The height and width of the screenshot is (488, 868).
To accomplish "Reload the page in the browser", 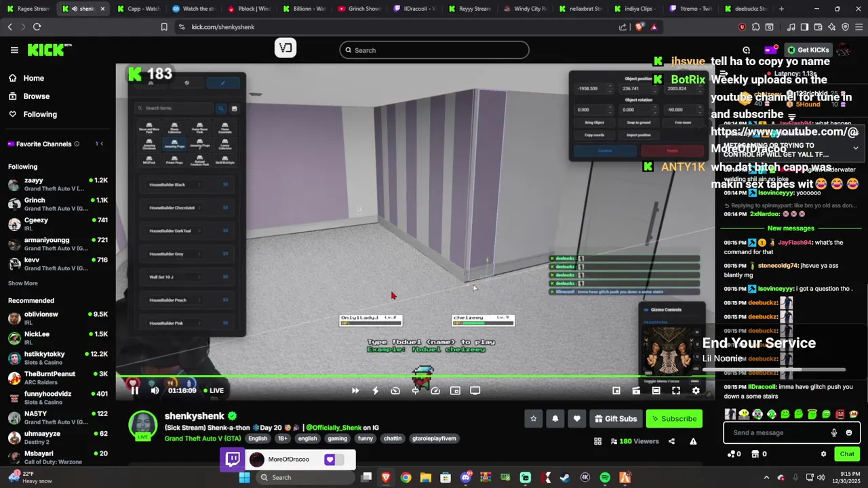I will tap(37, 26).
